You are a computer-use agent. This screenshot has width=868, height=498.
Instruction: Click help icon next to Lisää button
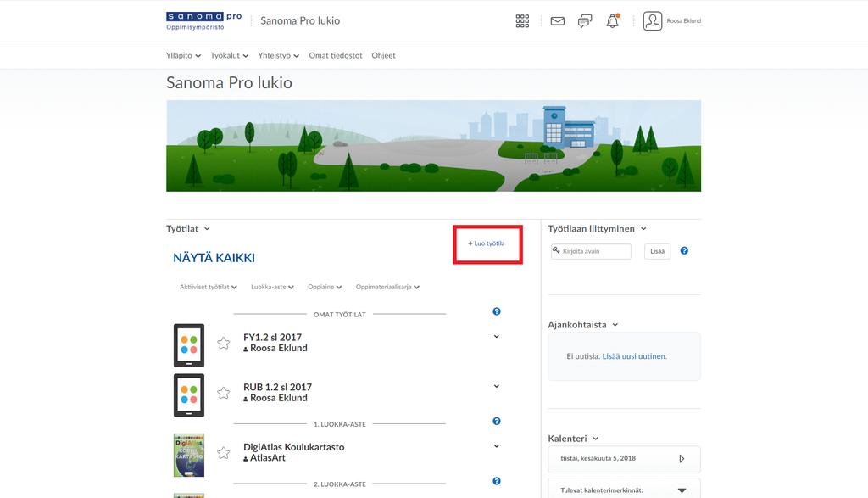[684, 251]
